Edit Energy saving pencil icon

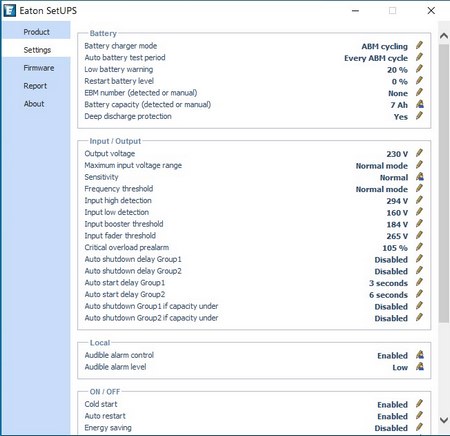coord(419,427)
